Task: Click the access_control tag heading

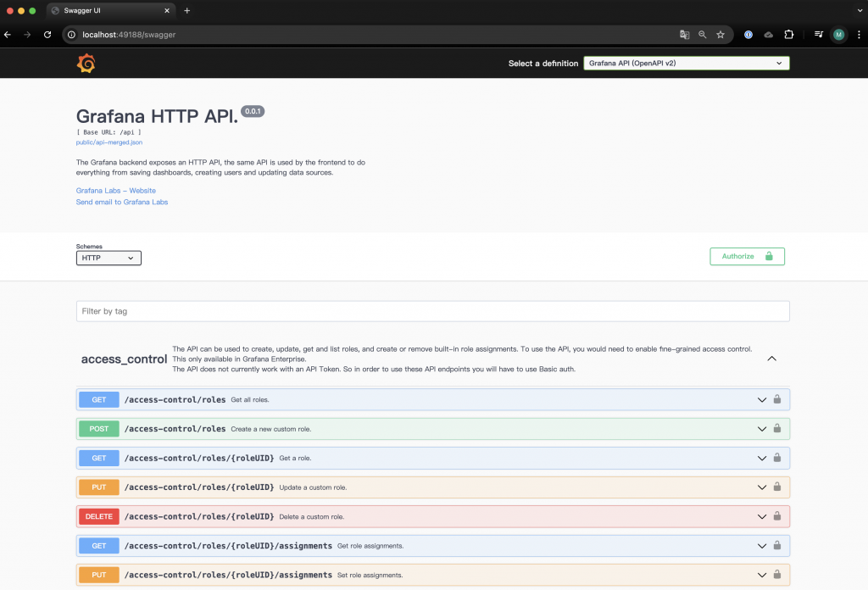Action: tap(124, 359)
